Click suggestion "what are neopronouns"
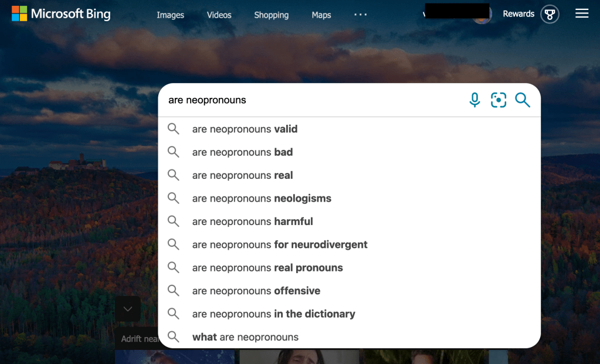The height and width of the screenshot is (364, 600). coord(245,337)
